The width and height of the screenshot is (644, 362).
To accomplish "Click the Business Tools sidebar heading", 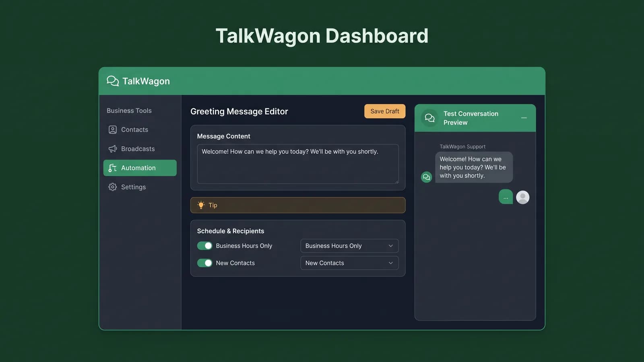I will (129, 111).
